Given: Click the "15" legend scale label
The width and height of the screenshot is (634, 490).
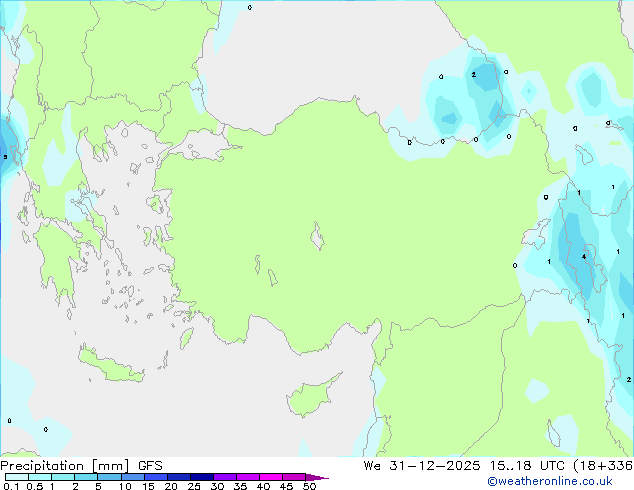Looking at the screenshot, I should click(148, 486).
